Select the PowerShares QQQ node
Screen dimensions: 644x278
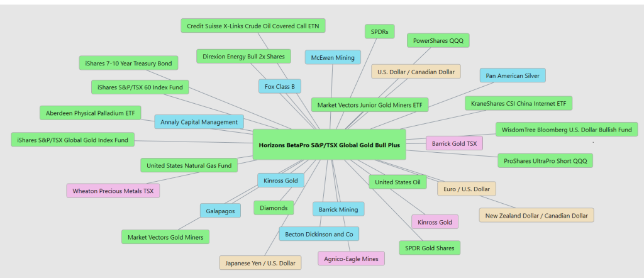(x=438, y=41)
